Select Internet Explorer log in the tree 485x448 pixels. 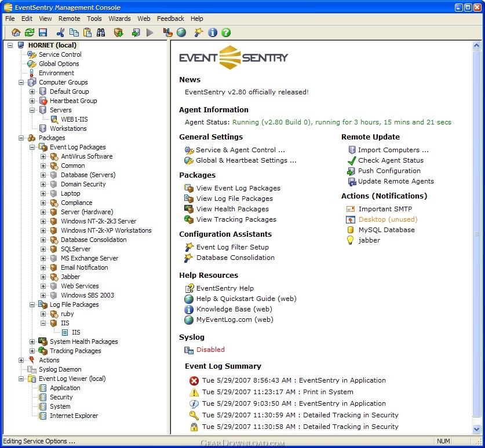pyautogui.click(x=74, y=416)
